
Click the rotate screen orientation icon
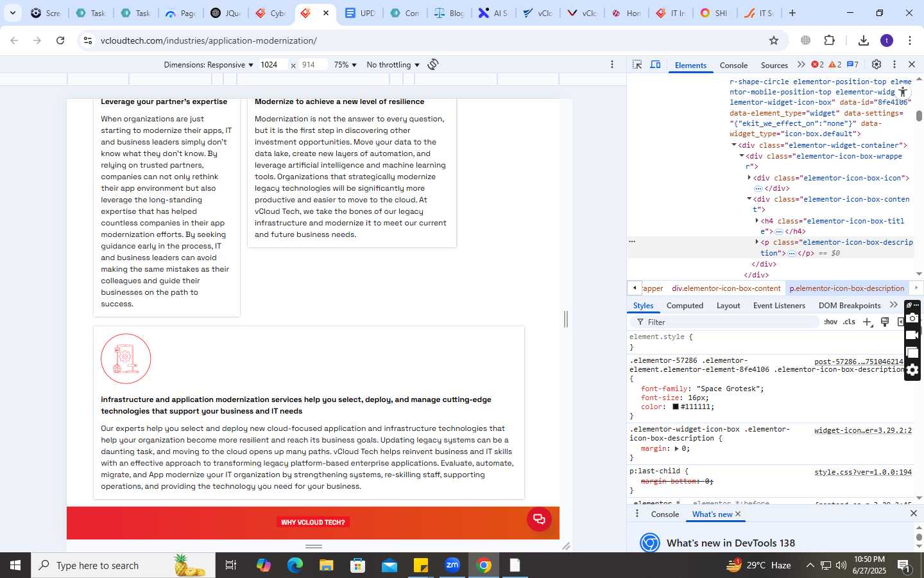(x=433, y=64)
